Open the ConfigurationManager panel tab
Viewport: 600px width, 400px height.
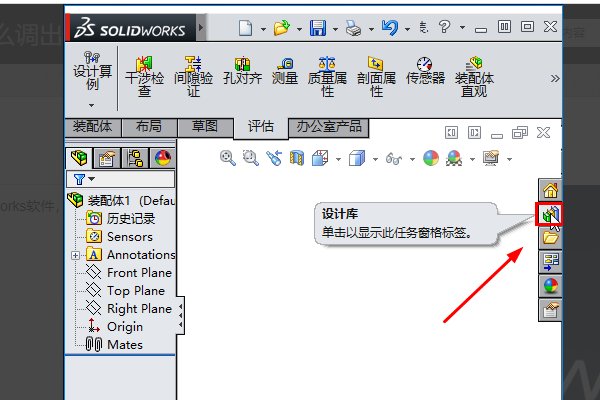click(x=135, y=158)
